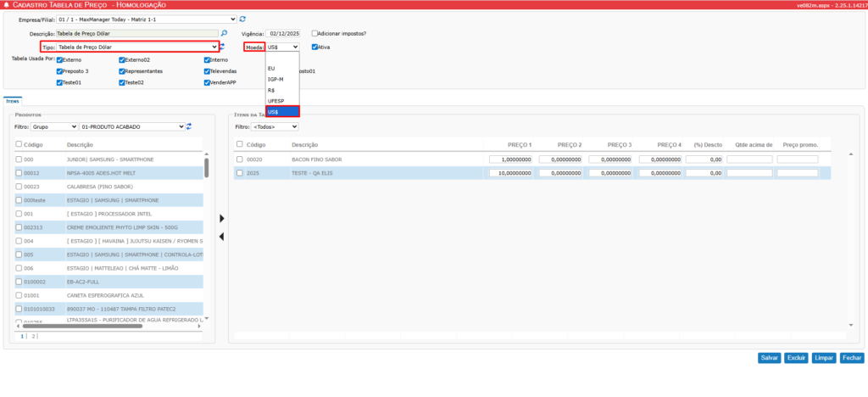The height and width of the screenshot is (397, 868).
Task: Select product 00012 NPSA-4005 checkbox
Action: (x=19, y=173)
